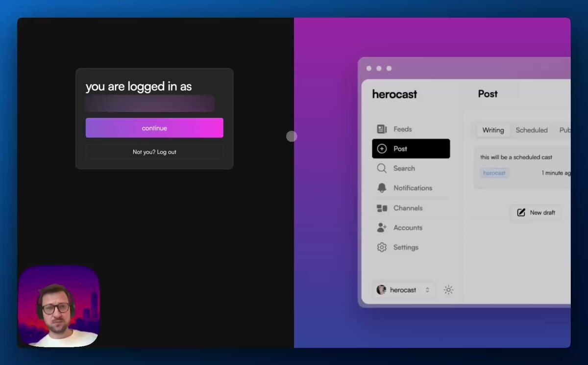Click the Channels grid icon
This screenshot has width=588, height=365.
click(382, 208)
